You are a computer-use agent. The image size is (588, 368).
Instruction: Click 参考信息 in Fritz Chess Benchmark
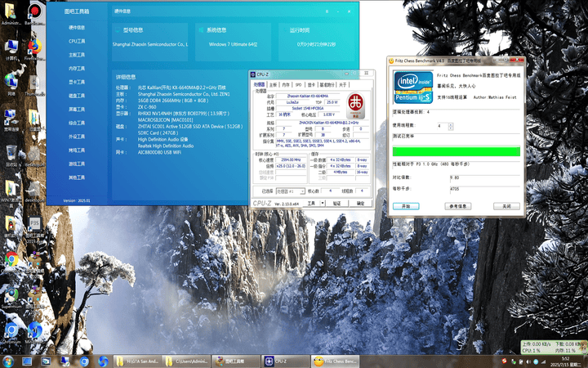click(x=458, y=206)
